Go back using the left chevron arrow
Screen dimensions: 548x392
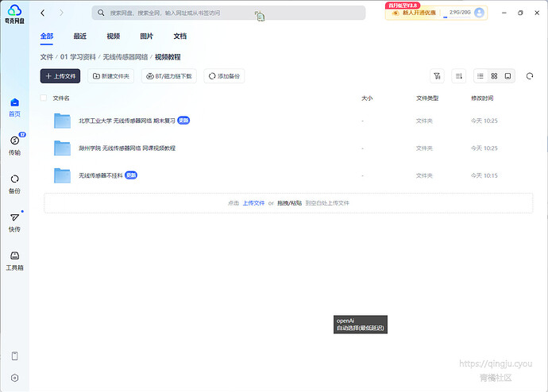coord(42,13)
